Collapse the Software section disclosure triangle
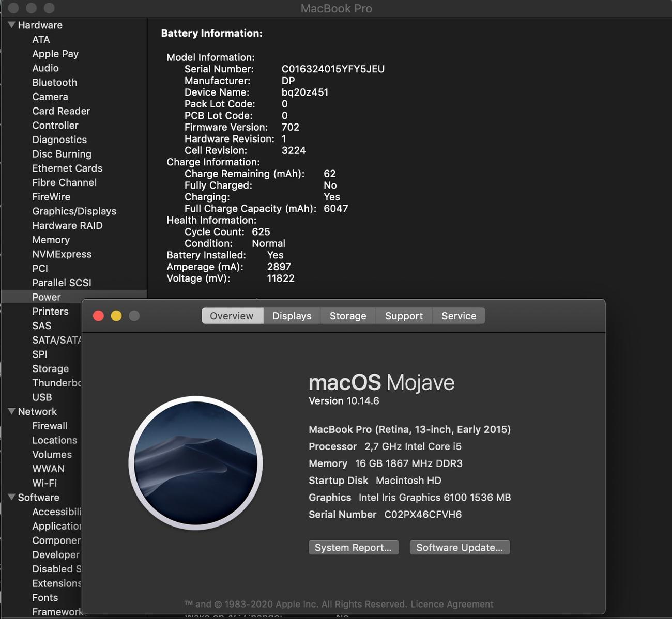 tap(11, 497)
